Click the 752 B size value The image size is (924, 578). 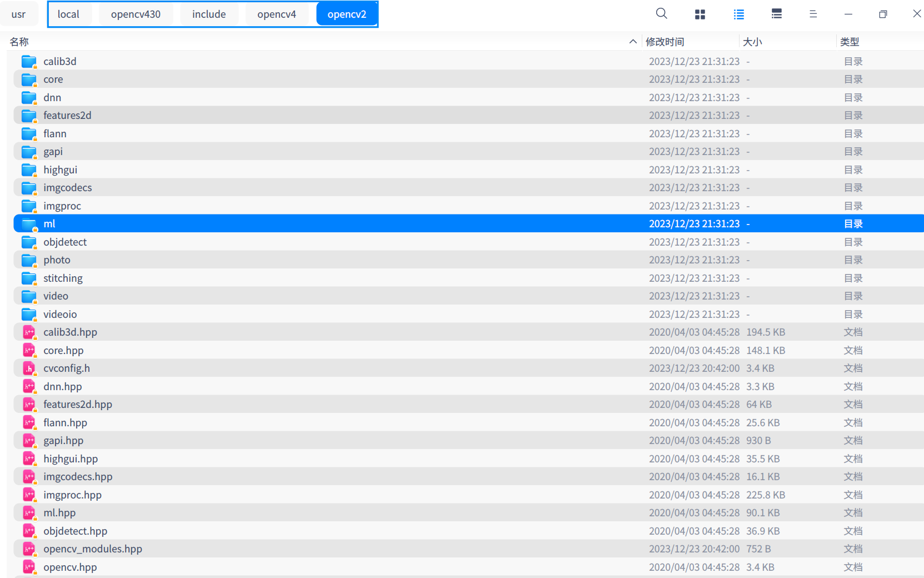[x=758, y=549]
